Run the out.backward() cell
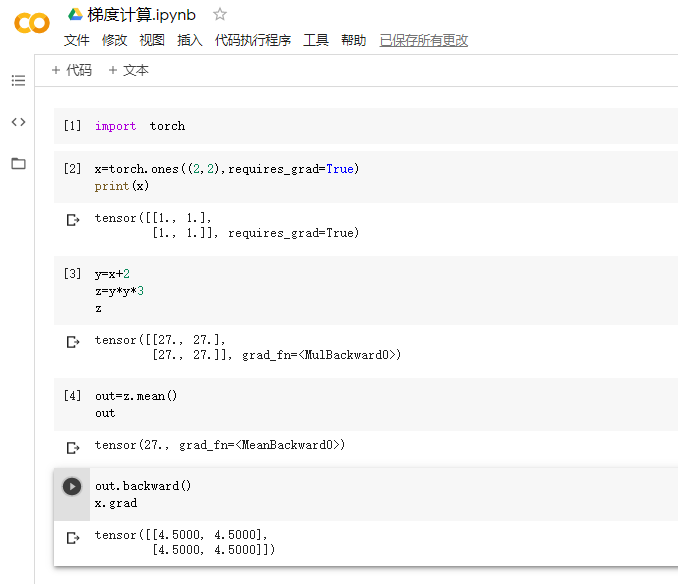This screenshot has width=678, height=584. tap(72, 486)
